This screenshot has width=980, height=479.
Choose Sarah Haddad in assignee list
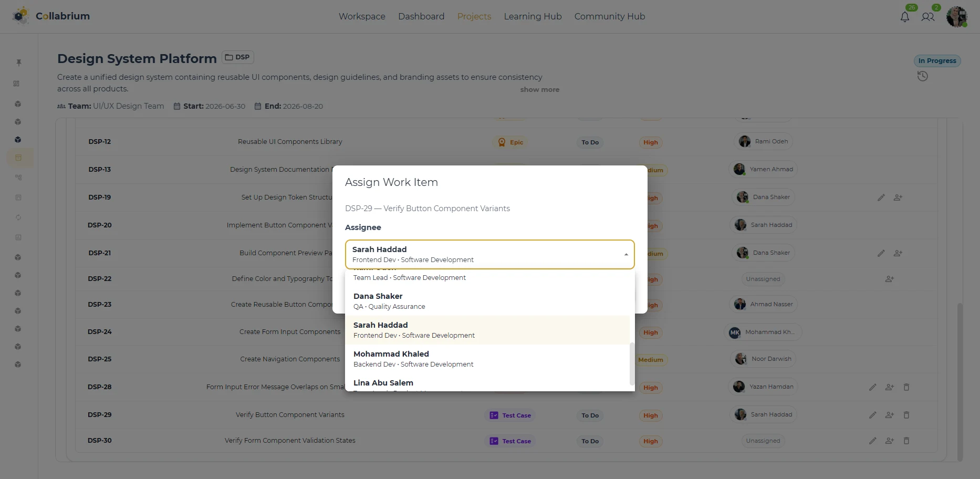coord(487,330)
